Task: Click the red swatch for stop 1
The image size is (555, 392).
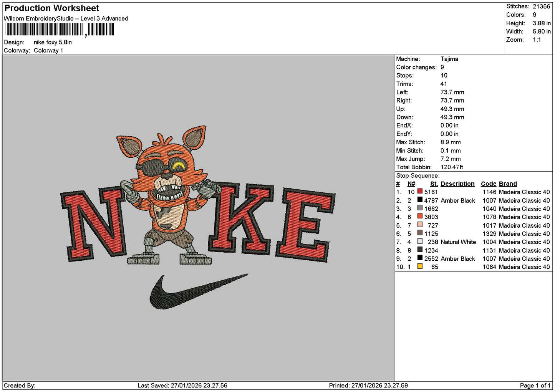Action: [x=420, y=192]
